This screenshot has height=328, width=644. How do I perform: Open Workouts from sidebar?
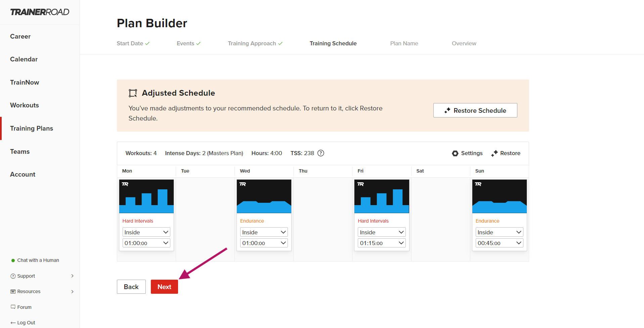(25, 105)
